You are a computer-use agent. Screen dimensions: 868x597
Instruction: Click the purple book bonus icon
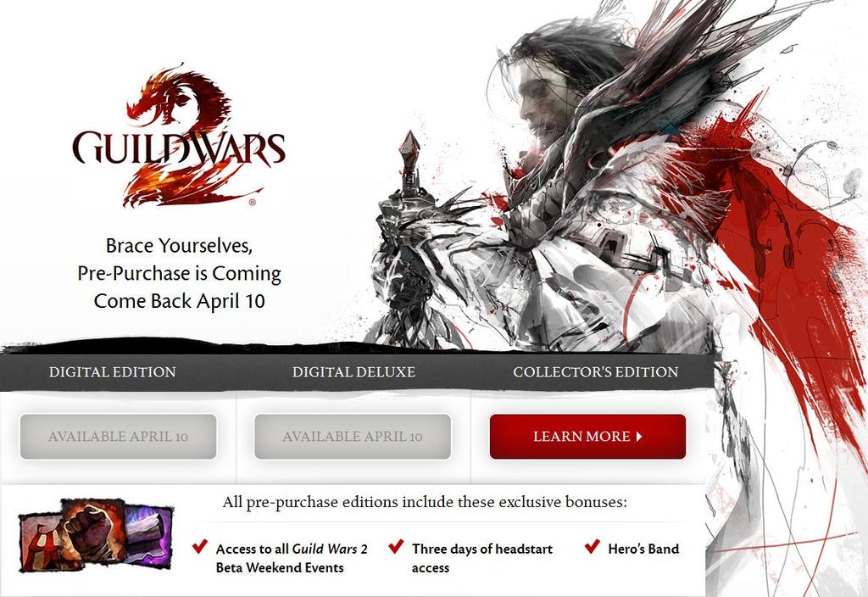click(x=147, y=533)
